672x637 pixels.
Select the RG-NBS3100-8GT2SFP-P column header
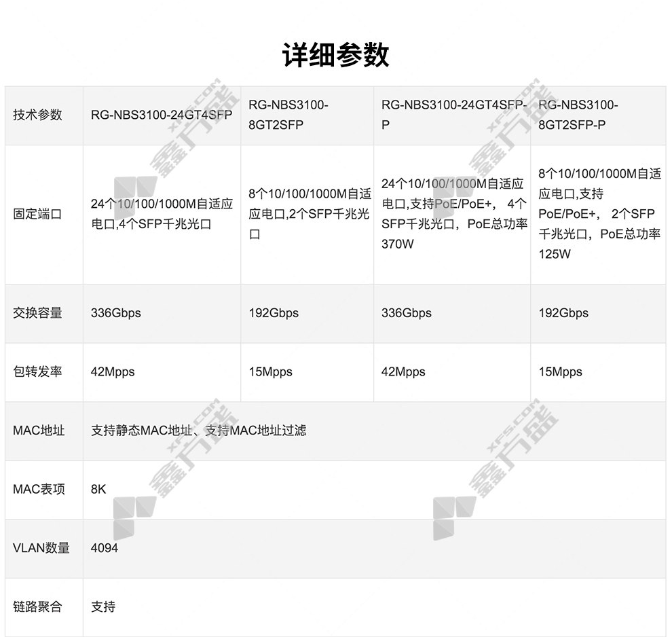click(x=578, y=115)
